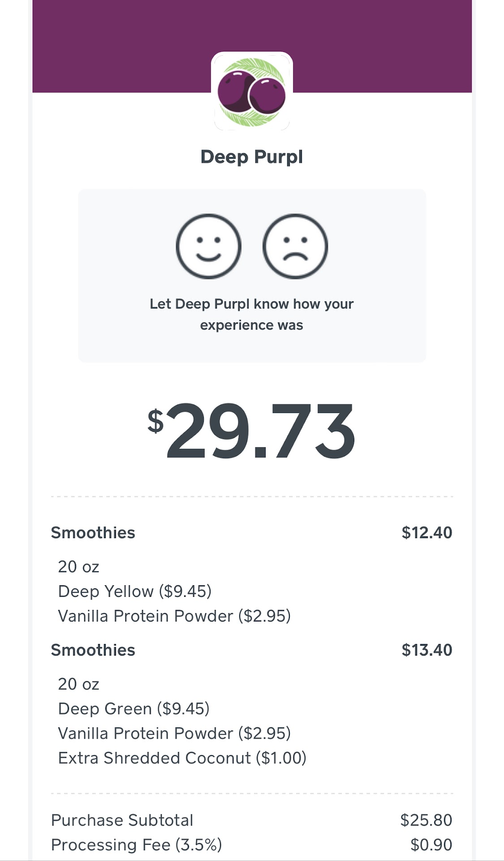Click the second Smoothies item title
The height and width of the screenshot is (861, 504).
[93, 650]
